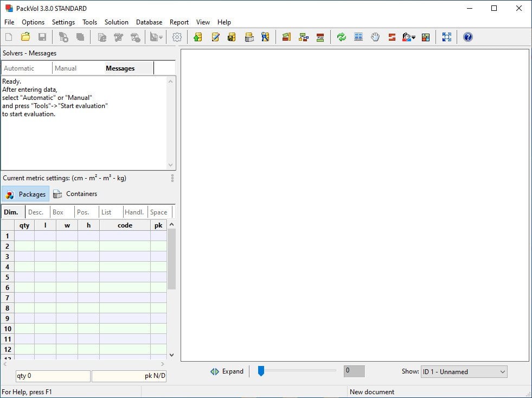The image size is (532, 398).
Task: Open the paint bucket color dropdown arrow
Action: tap(414, 37)
